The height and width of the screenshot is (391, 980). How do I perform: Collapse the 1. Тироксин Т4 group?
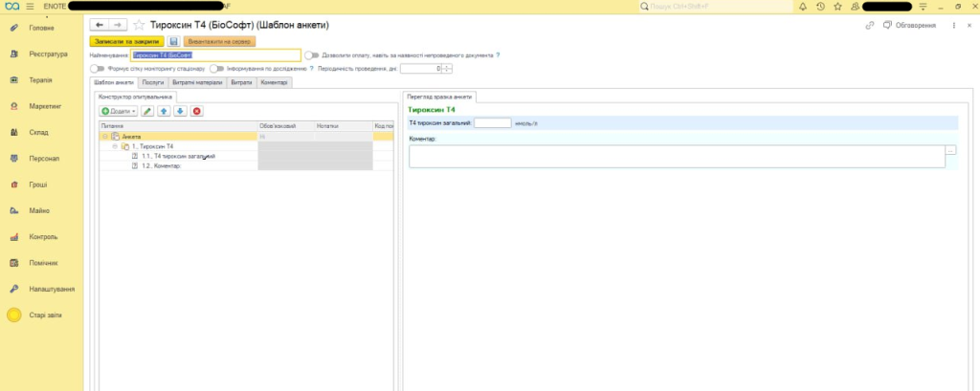point(115,146)
